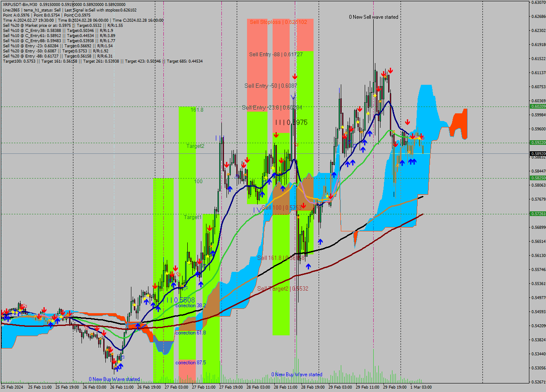Click the '0 New Buy Wave started' label near 26 Feb 11:00

click(x=114, y=379)
